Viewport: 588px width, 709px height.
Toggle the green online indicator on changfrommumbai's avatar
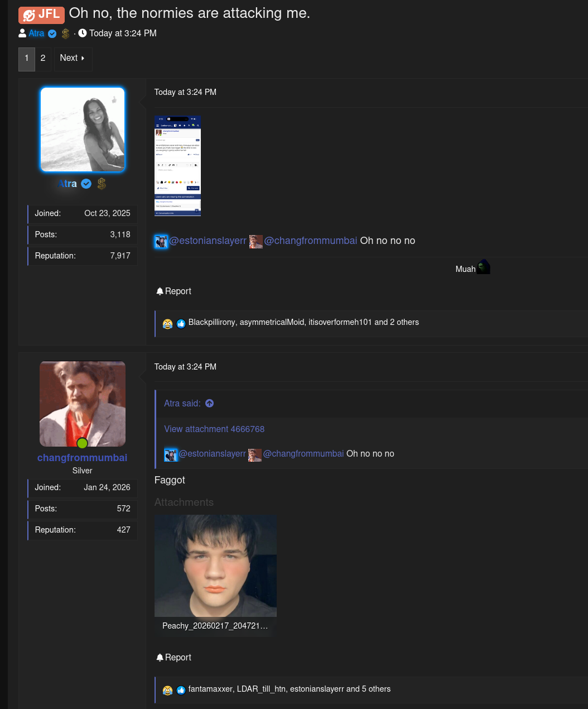82,443
